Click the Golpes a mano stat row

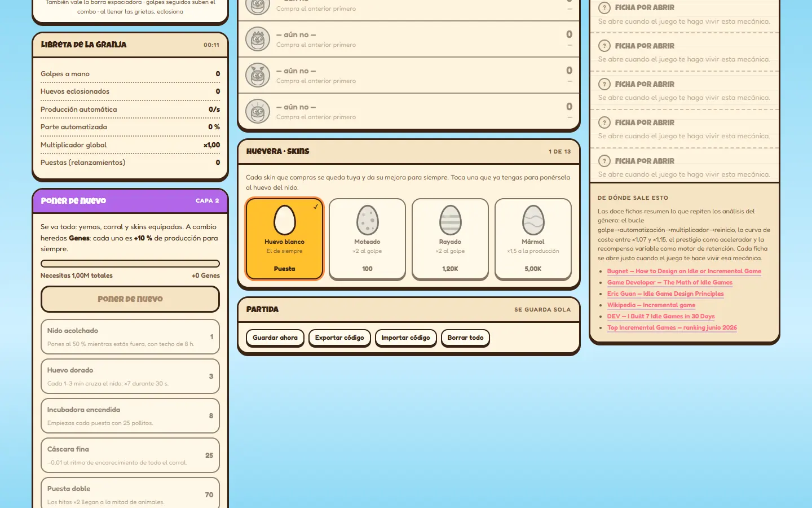(x=130, y=74)
